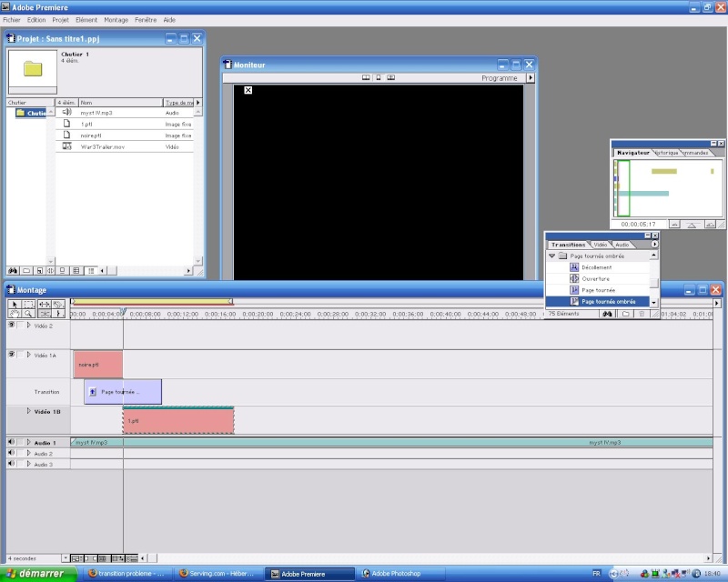The image size is (728, 582).
Task: Open transition problème Firefox taskbar window
Action: pos(127,574)
